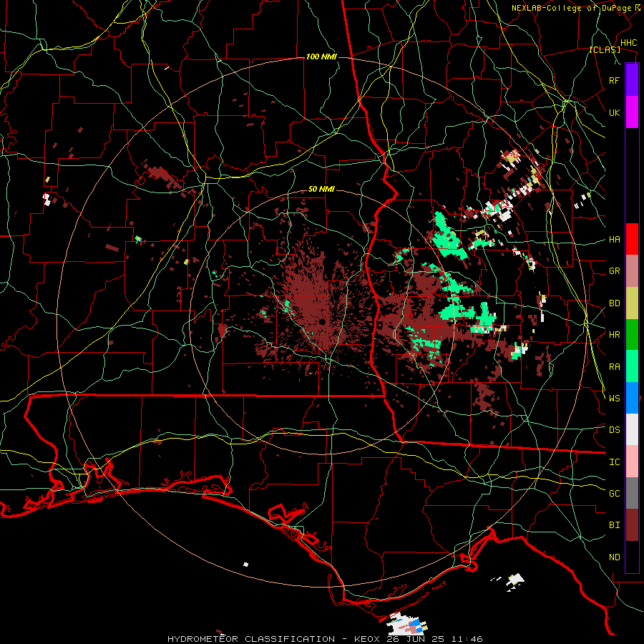Viewport: 644px width, 644px height.
Task: Pick the dark green HR legend swatch
Action: [632, 335]
